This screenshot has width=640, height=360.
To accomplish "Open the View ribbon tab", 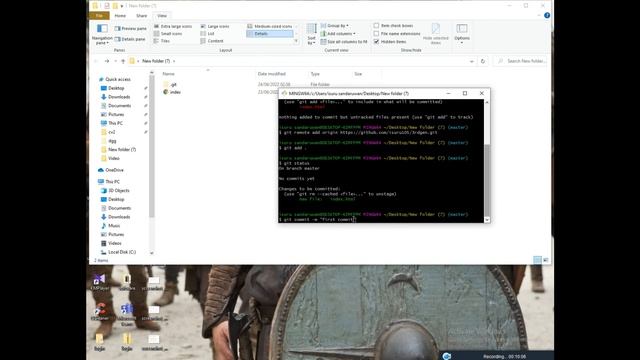I will point(162,16).
